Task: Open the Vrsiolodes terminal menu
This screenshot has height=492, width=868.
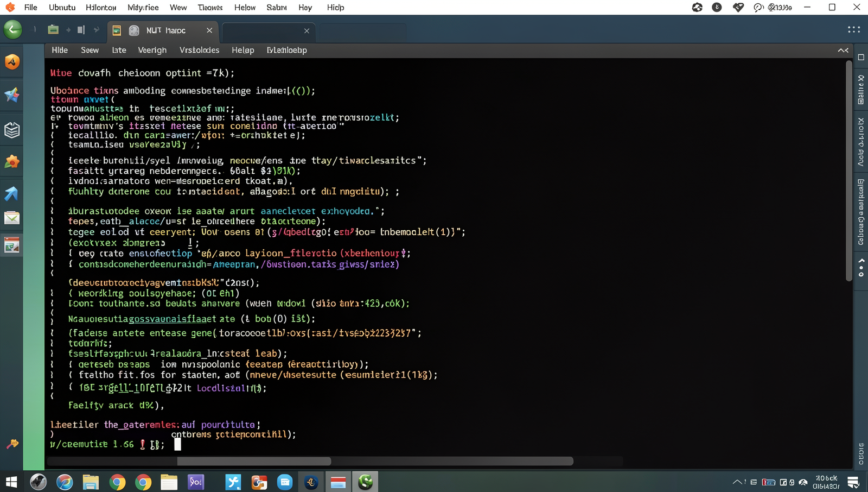Action: click(x=199, y=50)
